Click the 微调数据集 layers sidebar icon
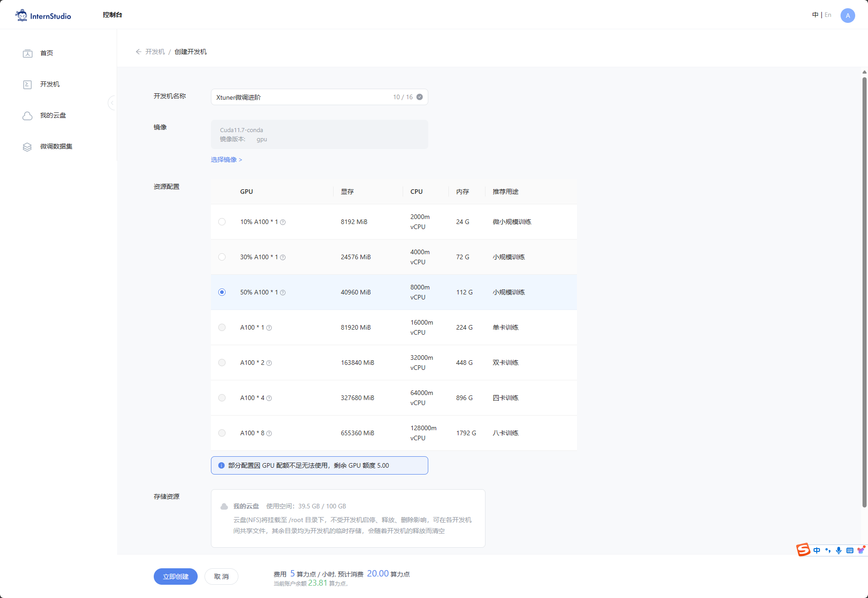Image resolution: width=868 pixels, height=598 pixels. [x=27, y=147]
